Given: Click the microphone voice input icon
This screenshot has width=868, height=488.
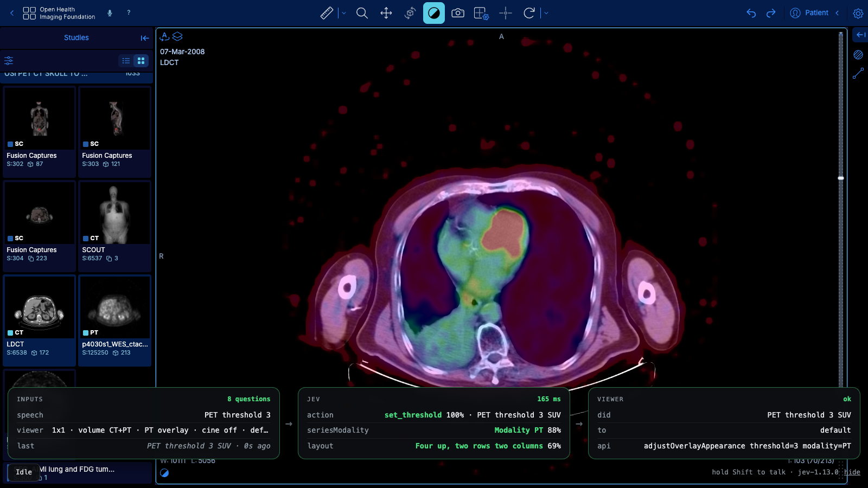Looking at the screenshot, I should point(110,13).
